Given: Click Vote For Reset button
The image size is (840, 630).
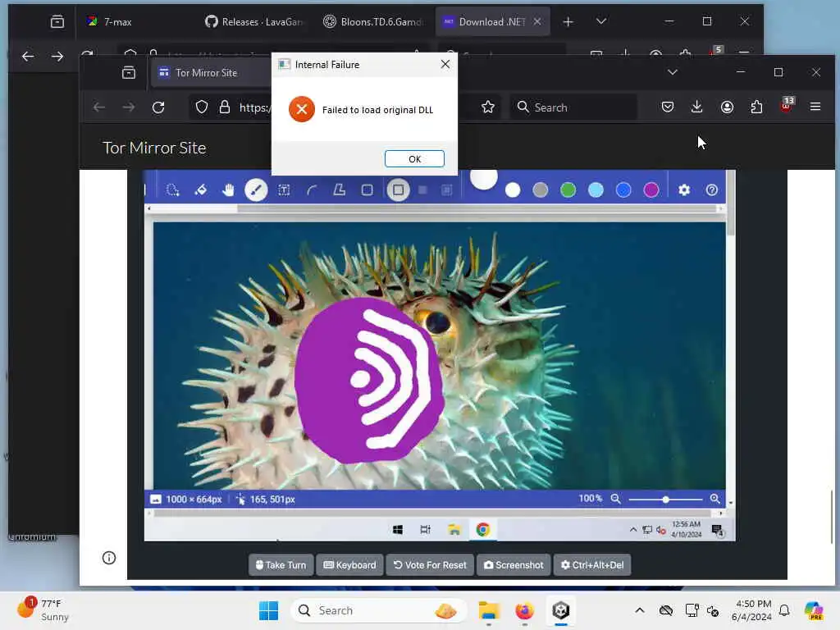Looking at the screenshot, I should click(430, 564).
